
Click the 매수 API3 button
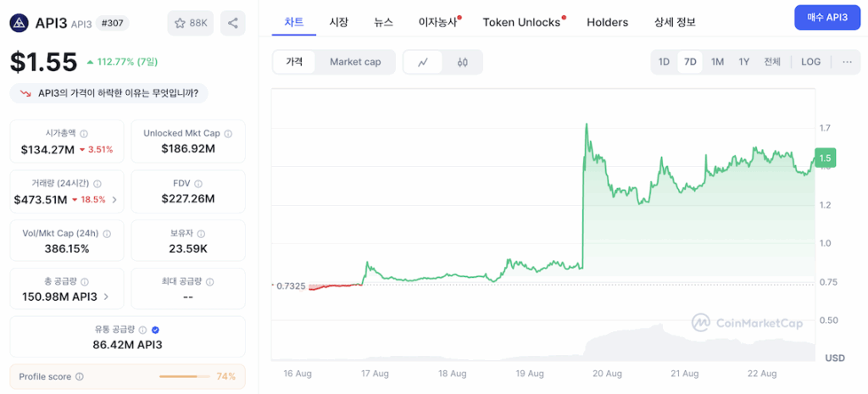click(826, 18)
